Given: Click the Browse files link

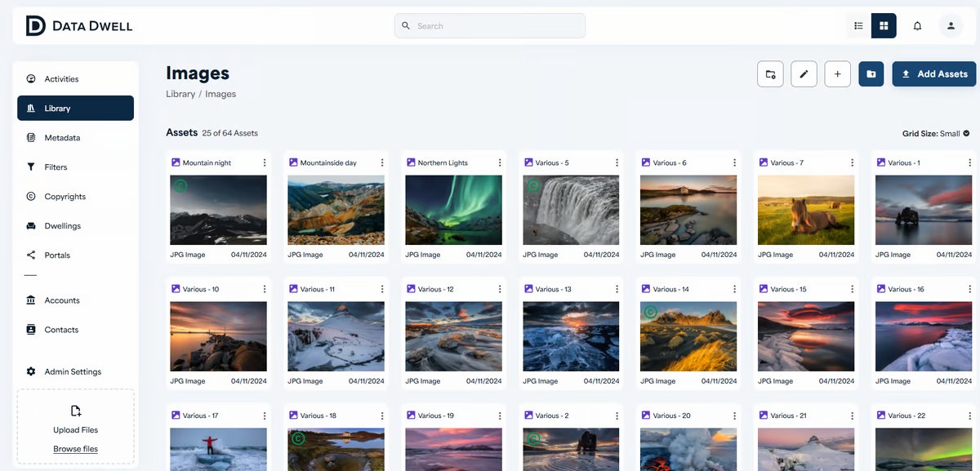Looking at the screenshot, I should pos(75,448).
